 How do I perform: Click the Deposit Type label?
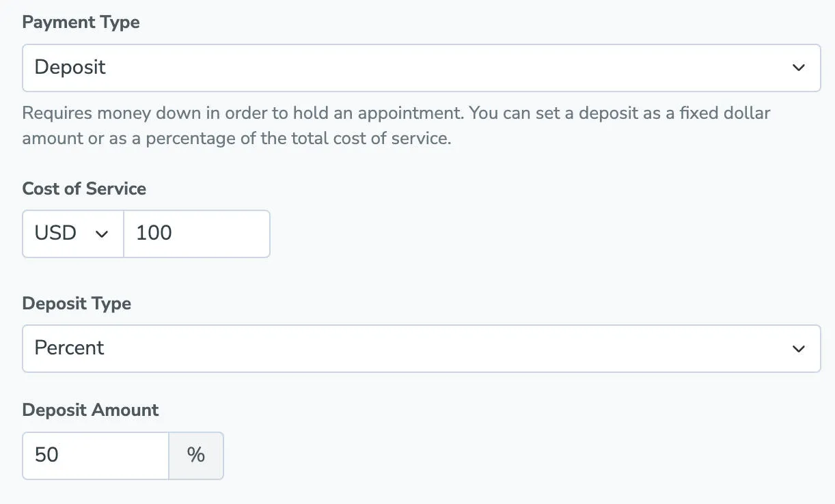(77, 303)
